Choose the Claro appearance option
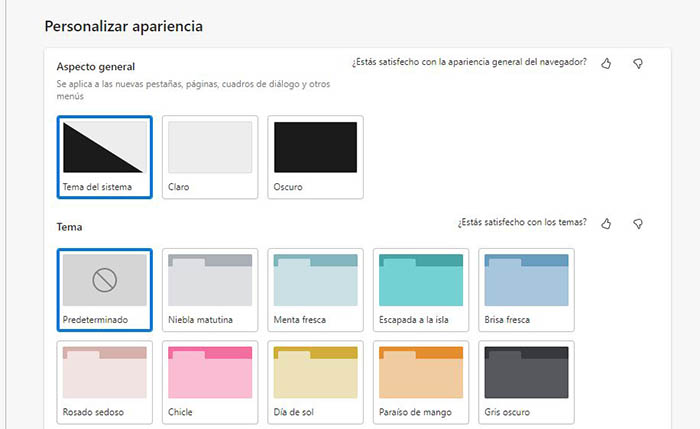700x429 pixels. tap(210, 157)
